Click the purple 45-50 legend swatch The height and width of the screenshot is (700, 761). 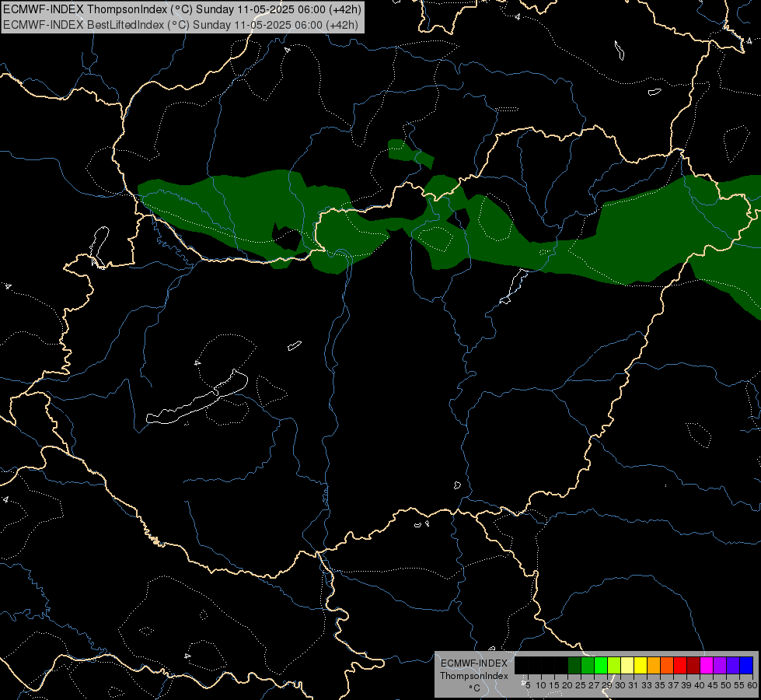click(x=720, y=666)
